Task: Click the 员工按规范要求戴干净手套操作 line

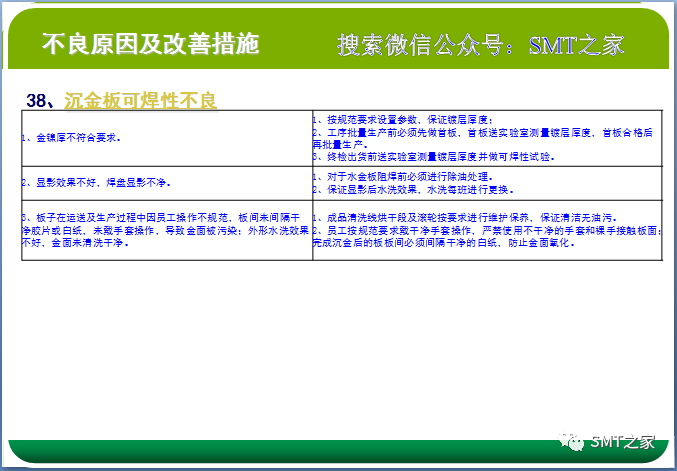Action: (485, 230)
